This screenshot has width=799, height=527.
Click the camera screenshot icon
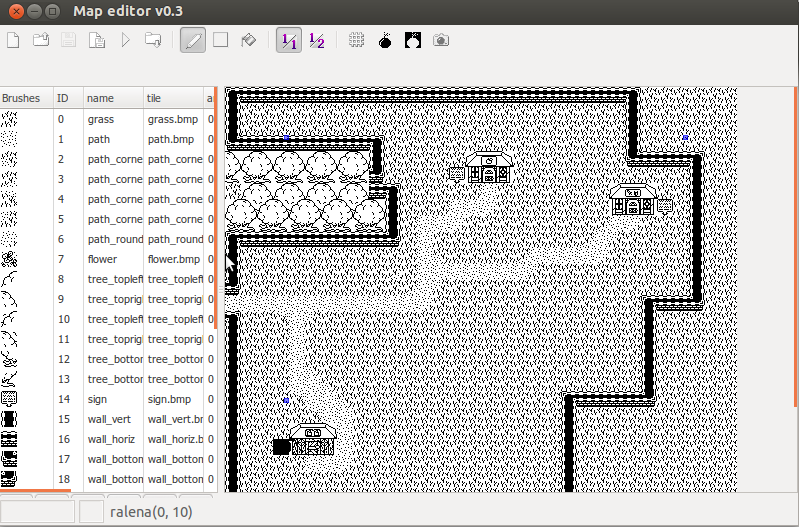(x=441, y=41)
